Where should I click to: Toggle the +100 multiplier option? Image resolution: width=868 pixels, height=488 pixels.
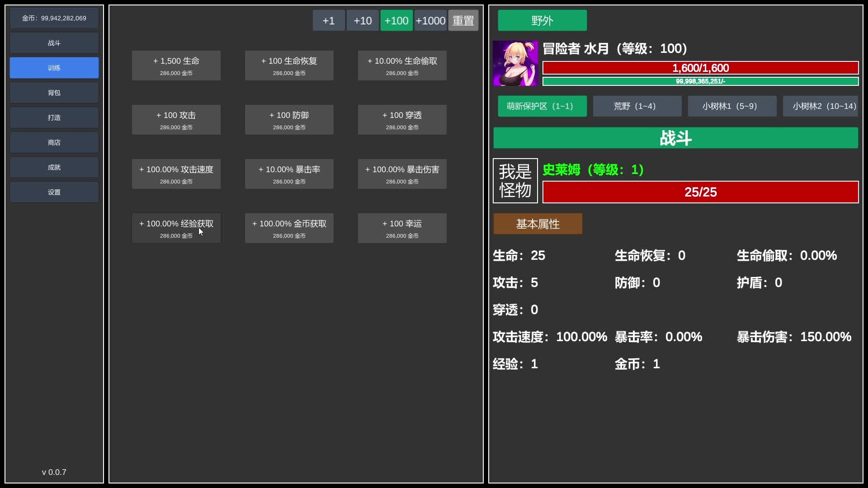click(396, 20)
